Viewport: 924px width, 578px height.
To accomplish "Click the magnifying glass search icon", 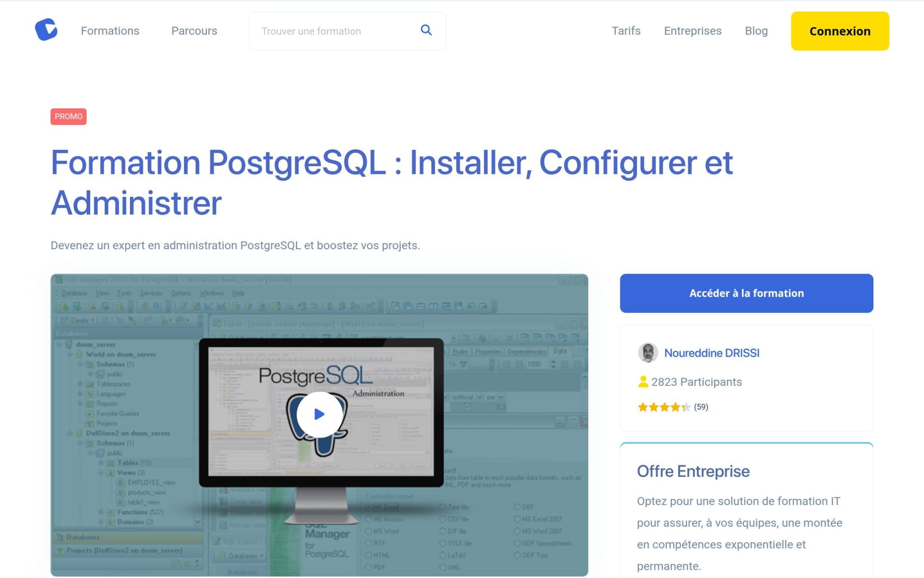I will (x=426, y=30).
